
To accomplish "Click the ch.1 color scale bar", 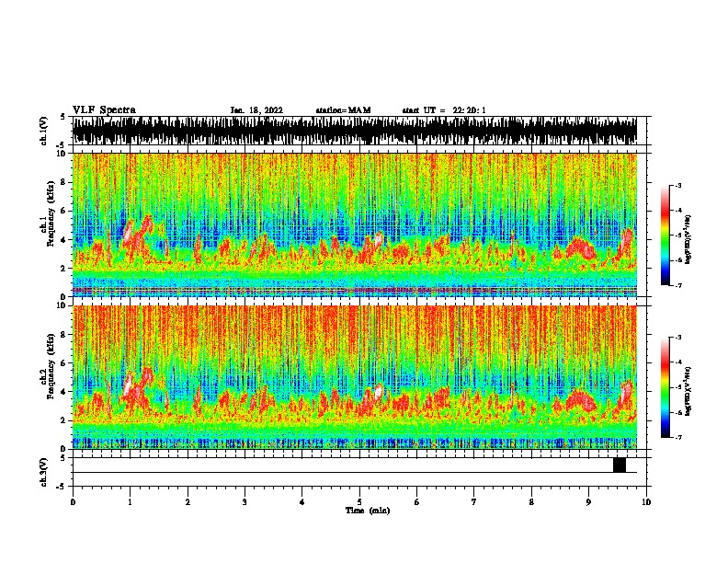I will coord(665,236).
